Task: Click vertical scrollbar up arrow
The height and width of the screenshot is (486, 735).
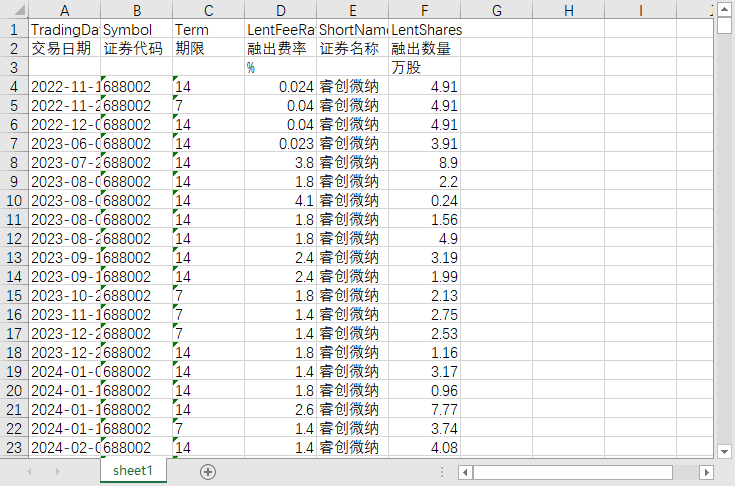Action: tap(724, 10)
